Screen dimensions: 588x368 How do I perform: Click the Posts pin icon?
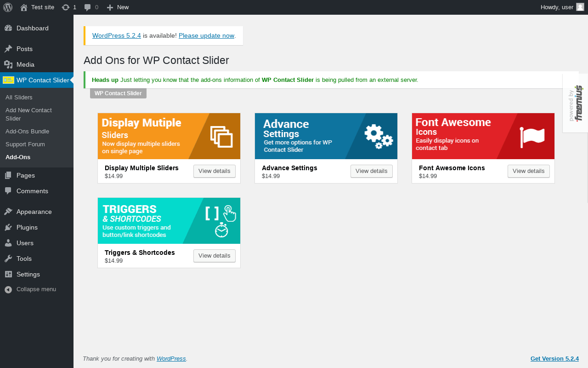pos(8,49)
